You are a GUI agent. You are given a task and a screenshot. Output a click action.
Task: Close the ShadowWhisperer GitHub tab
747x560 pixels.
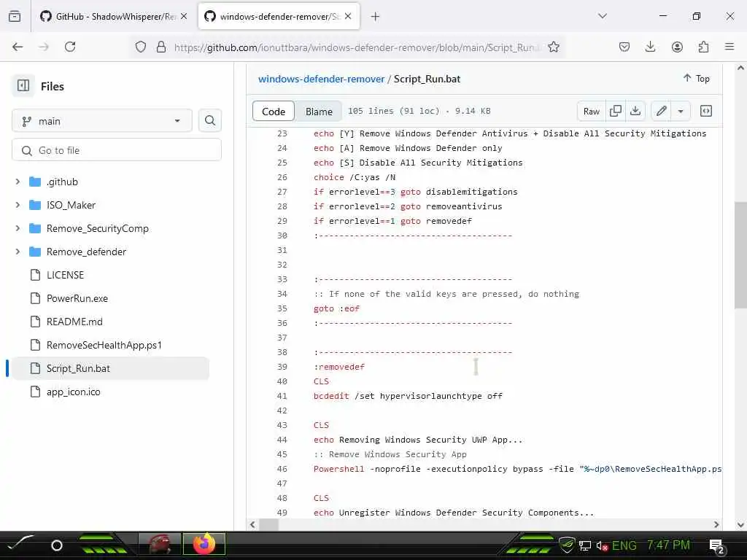click(184, 16)
